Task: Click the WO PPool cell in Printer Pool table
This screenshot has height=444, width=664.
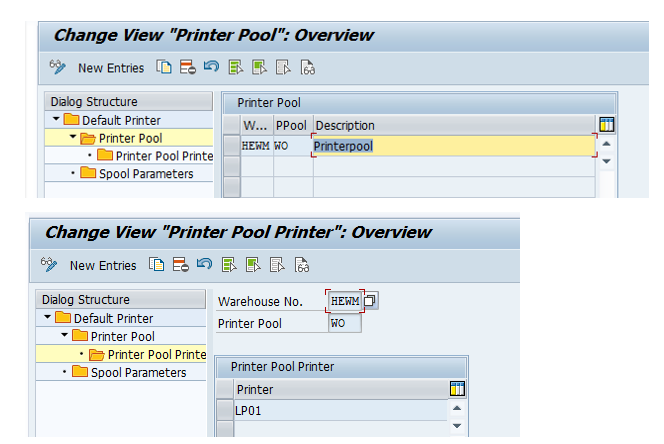Action: click(293, 146)
